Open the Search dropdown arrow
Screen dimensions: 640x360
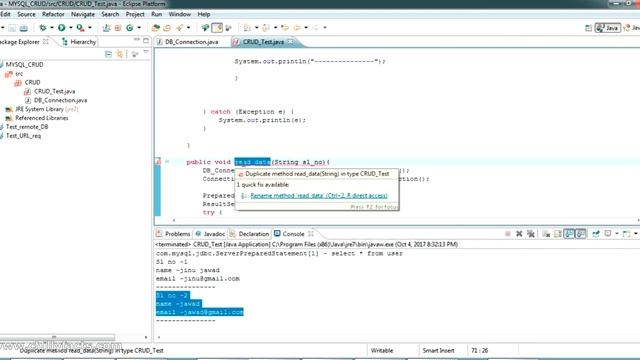coord(188,28)
